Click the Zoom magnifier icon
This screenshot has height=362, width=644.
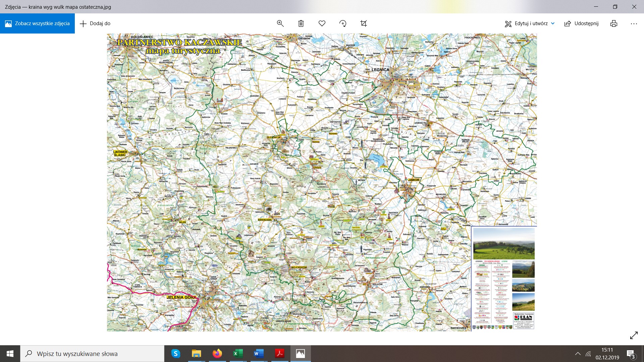[280, 23]
